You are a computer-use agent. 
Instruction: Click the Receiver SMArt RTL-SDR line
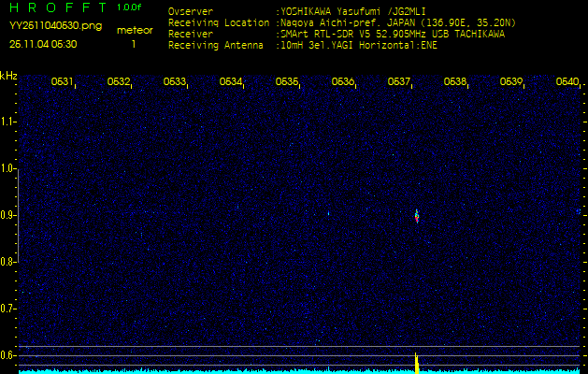pos(337,35)
